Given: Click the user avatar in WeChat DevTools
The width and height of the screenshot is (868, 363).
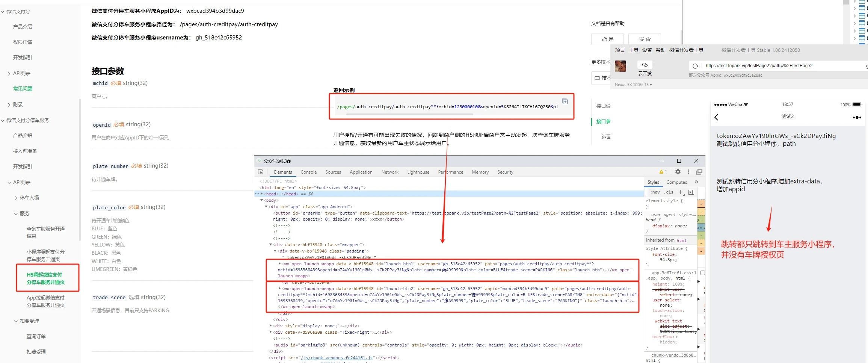Looking at the screenshot, I should tap(620, 66).
